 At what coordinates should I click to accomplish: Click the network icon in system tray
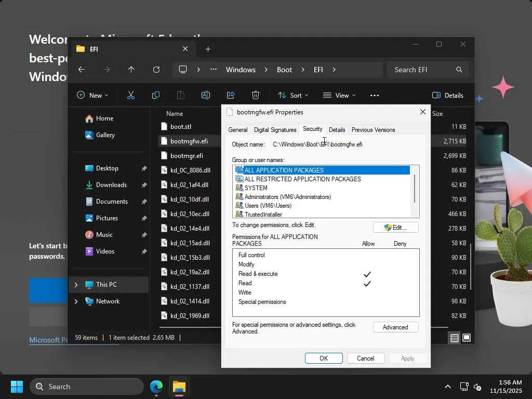pyautogui.click(x=464, y=387)
